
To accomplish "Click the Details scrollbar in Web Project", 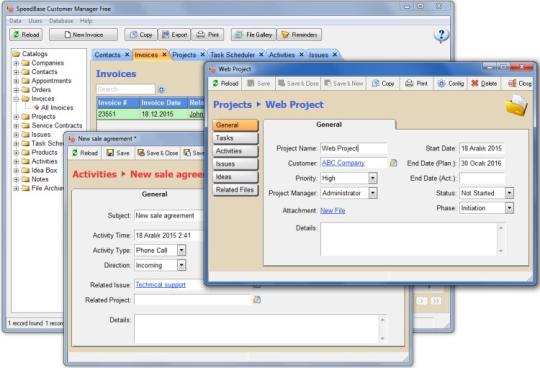I will click(500, 239).
